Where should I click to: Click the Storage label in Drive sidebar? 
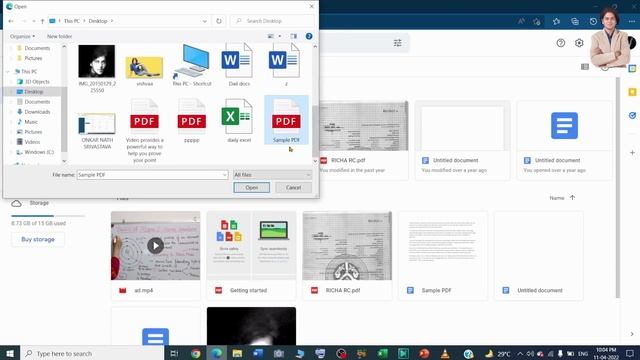click(39, 203)
